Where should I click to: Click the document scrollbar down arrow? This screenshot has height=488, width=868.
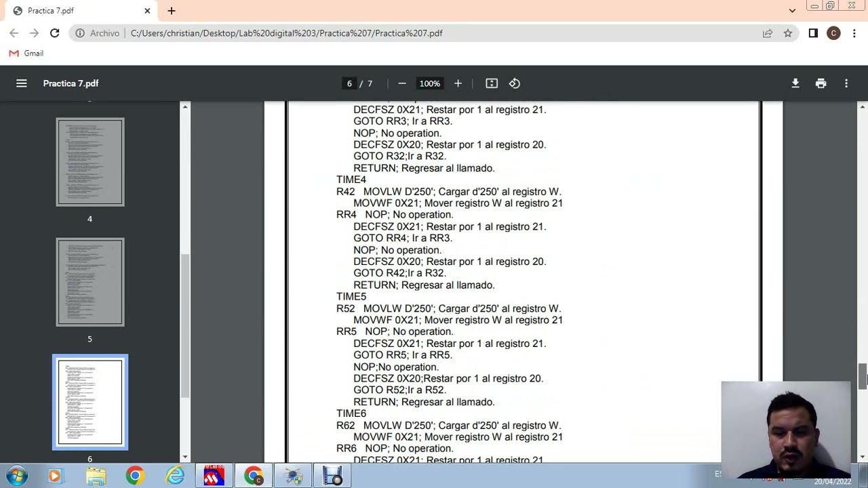863,457
